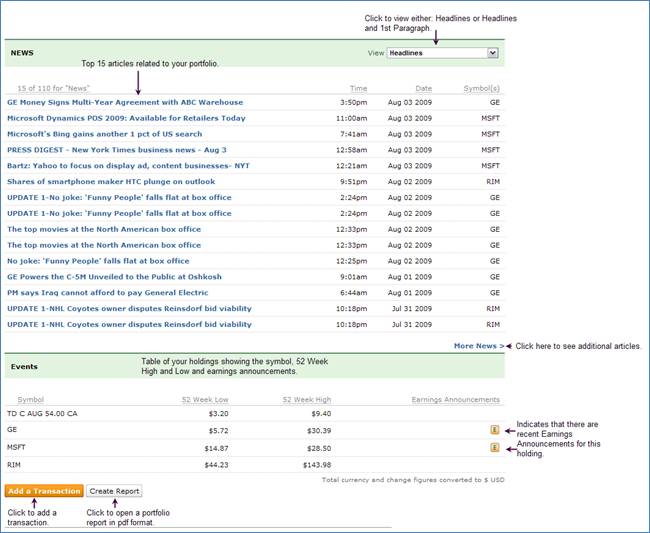This screenshot has height=533, width=650.
Task: Open 12:25pm 'No joke: Funny People' article
Action: pyautogui.click(x=98, y=261)
